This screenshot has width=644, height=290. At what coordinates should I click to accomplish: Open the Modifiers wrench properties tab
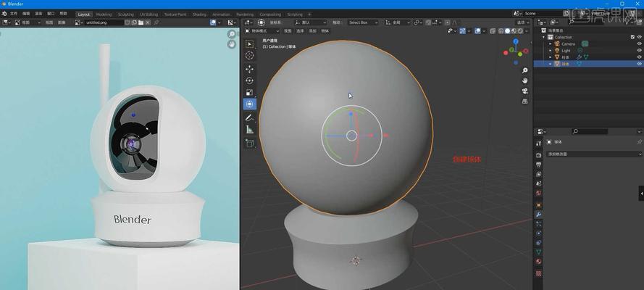tap(539, 214)
